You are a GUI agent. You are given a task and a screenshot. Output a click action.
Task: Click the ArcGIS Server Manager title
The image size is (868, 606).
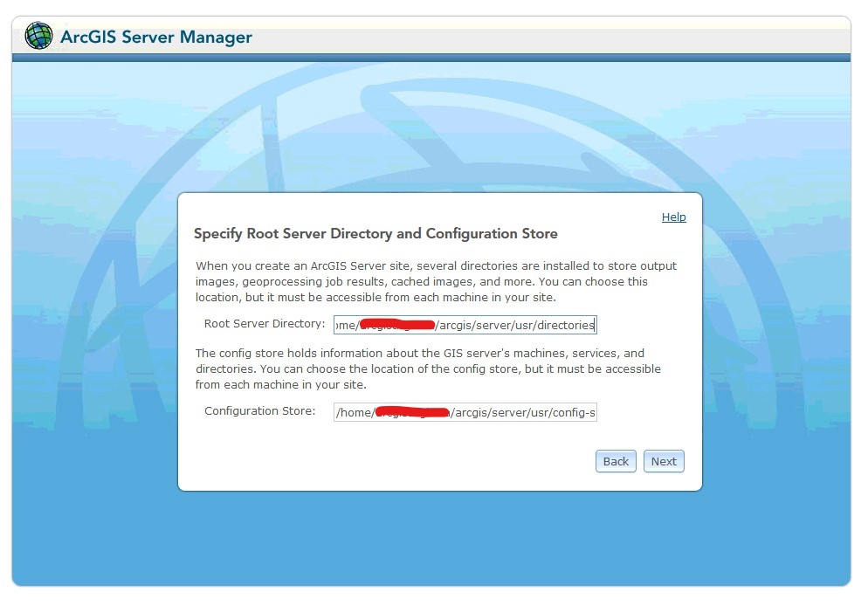(x=156, y=37)
